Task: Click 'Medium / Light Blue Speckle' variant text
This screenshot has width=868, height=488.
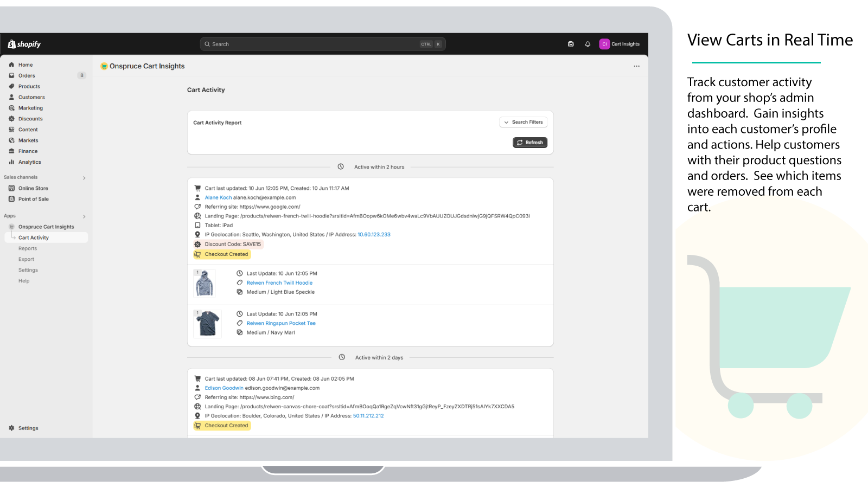Action: click(x=280, y=292)
